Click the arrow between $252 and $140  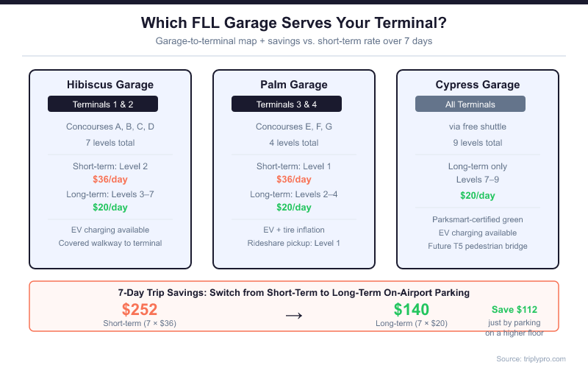point(294,315)
